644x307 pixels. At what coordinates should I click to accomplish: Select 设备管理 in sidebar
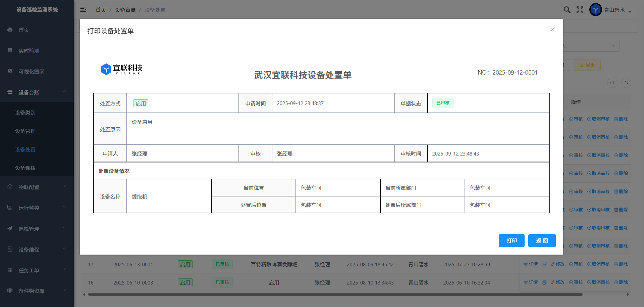pyautogui.click(x=25, y=131)
